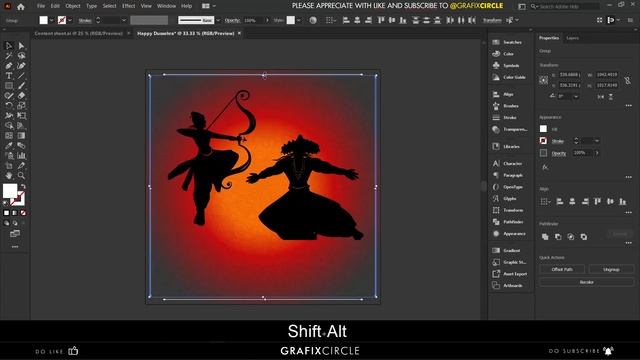Image resolution: width=640 pixels, height=360 pixels.
Task: Open the graphic Style dropdown
Action: pyautogui.click(x=298, y=20)
